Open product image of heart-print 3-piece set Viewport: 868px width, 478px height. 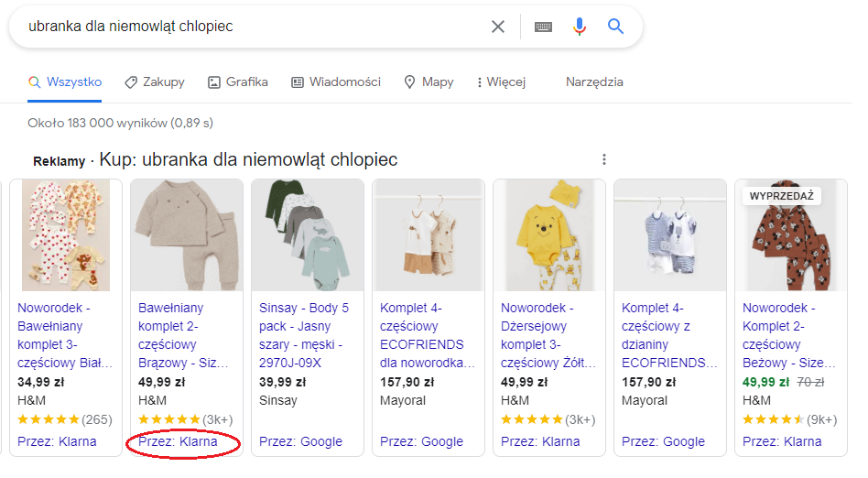(66, 234)
